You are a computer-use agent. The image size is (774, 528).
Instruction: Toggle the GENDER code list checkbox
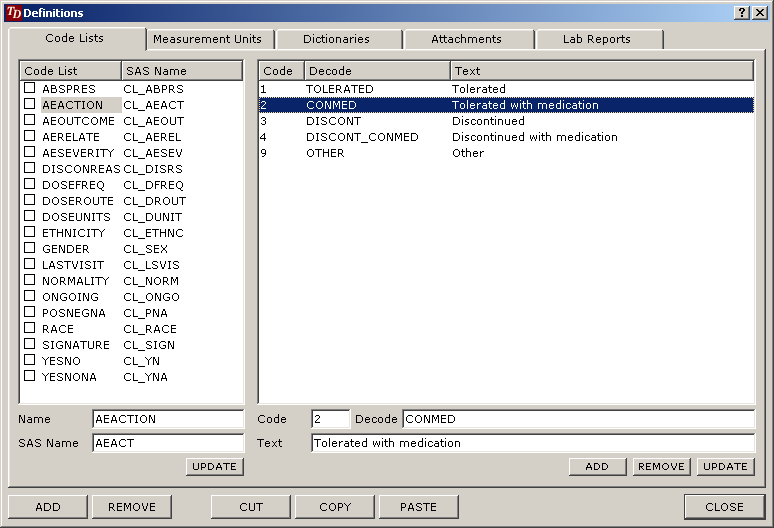point(30,249)
